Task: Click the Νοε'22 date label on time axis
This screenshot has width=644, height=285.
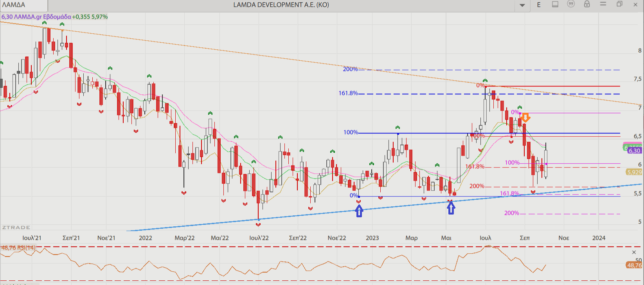Action: click(x=337, y=238)
